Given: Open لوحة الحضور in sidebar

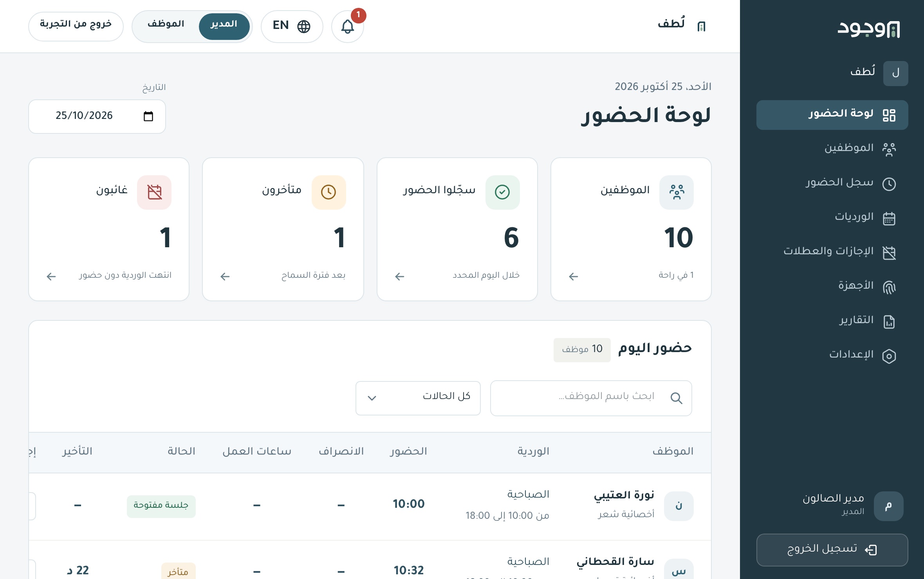Looking at the screenshot, I should pos(832,115).
